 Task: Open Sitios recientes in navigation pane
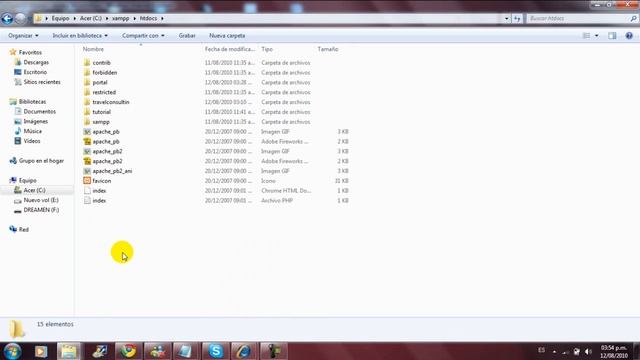click(42, 82)
